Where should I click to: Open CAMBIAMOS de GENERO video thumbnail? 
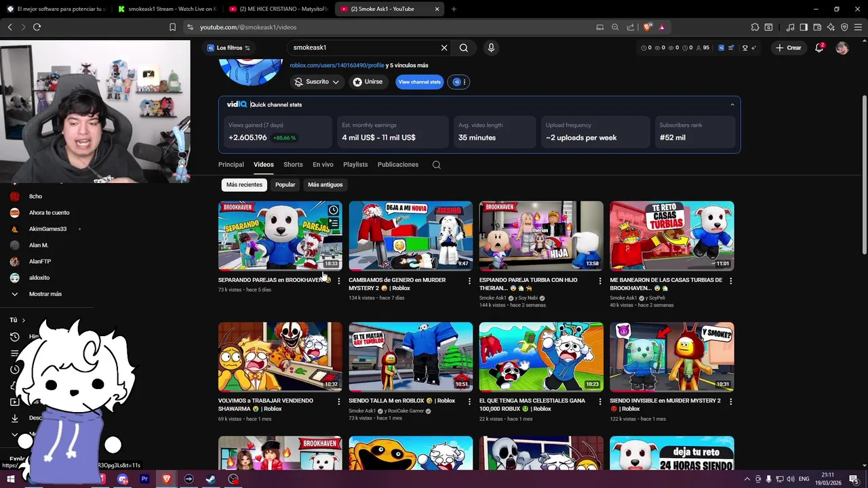click(411, 236)
